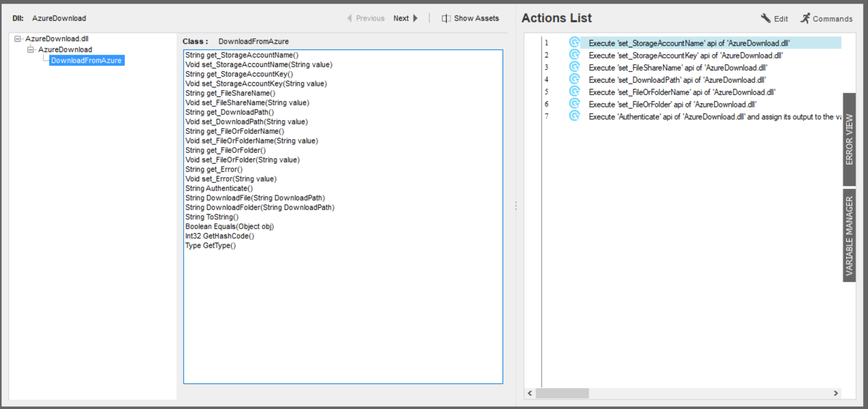The width and height of the screenshot is (868, 409).
Task: Select the DownloadFromAzure class in tree
Action: [x=86, y=61]
